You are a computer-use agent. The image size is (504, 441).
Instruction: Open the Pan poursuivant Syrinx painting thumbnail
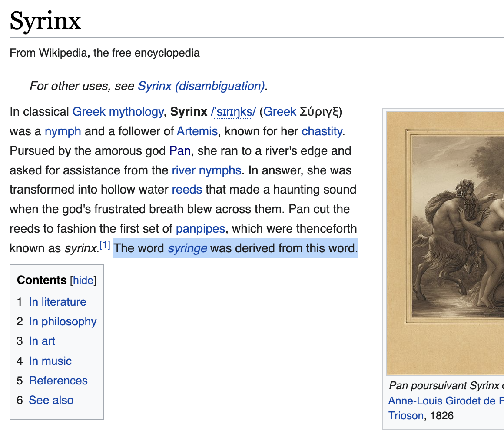pyautogui.click(x=445, y=244)
